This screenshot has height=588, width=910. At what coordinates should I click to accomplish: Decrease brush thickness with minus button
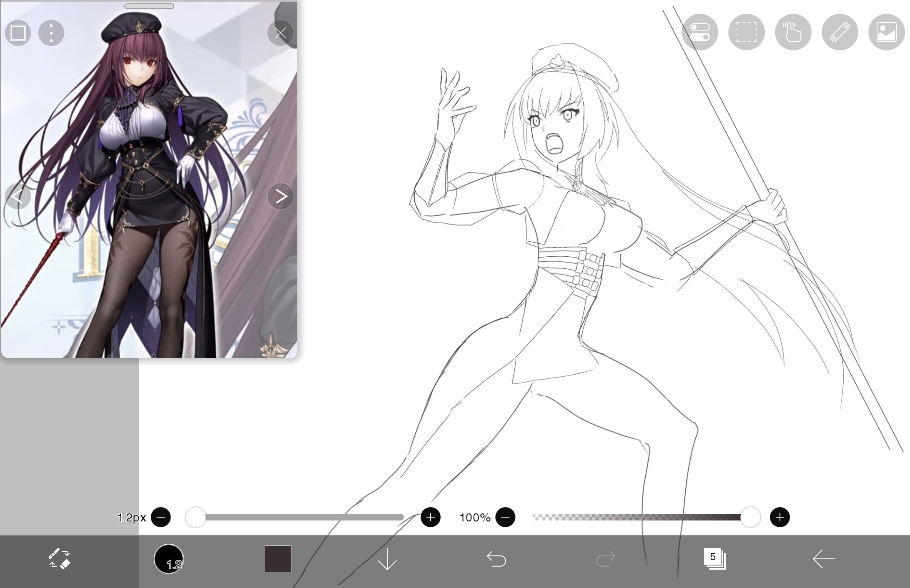(161, 517)
